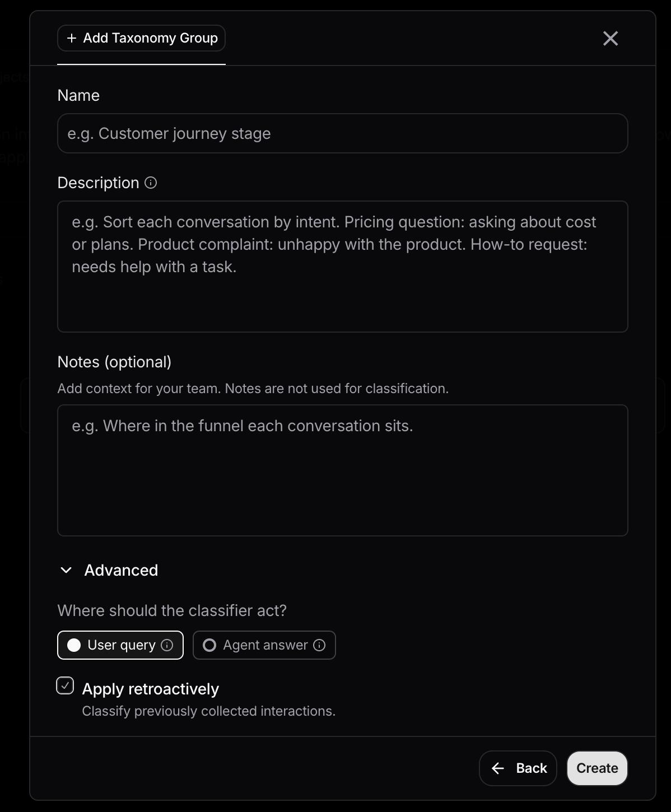Collapse the Advanced section chevron
This screenshot has width=671, height=812.
[66, 570]
